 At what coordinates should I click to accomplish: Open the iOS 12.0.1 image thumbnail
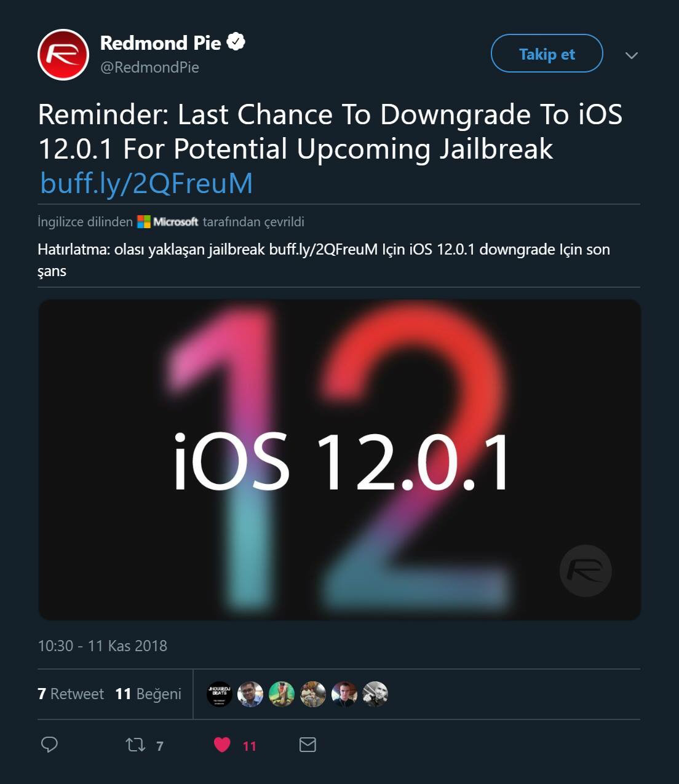(x=339, y=459)
